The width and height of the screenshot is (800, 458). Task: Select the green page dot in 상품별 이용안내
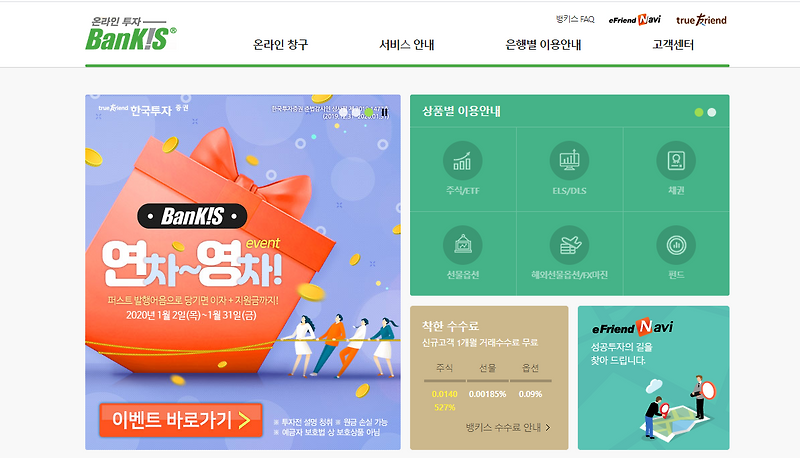click(699, 112)
